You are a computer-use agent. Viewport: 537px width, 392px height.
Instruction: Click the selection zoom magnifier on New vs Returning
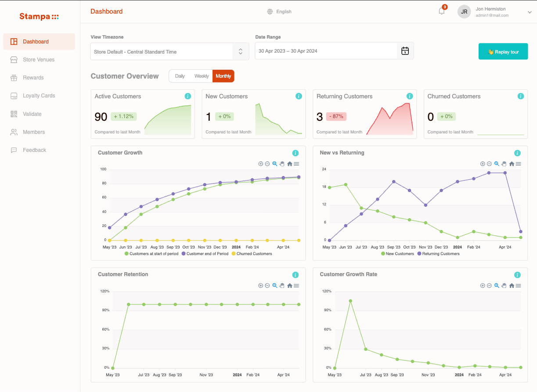point(497,164)
